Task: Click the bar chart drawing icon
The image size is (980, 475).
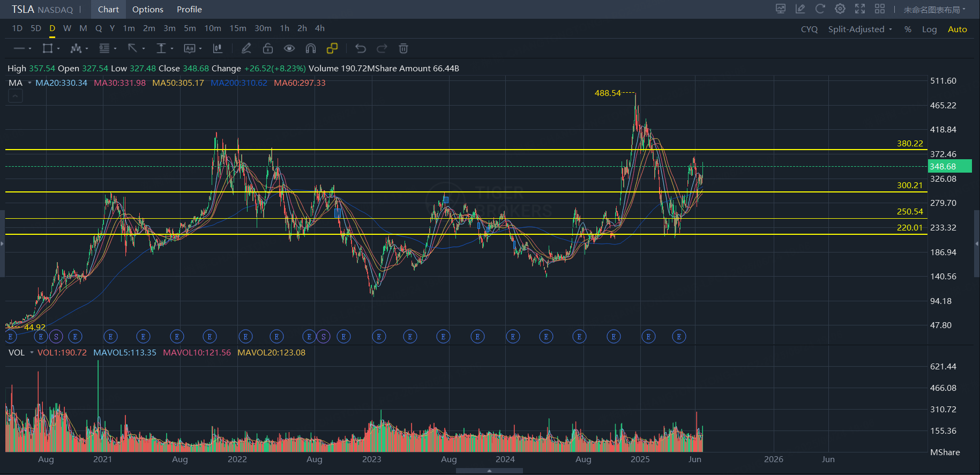Action: (x=218, y=49)
